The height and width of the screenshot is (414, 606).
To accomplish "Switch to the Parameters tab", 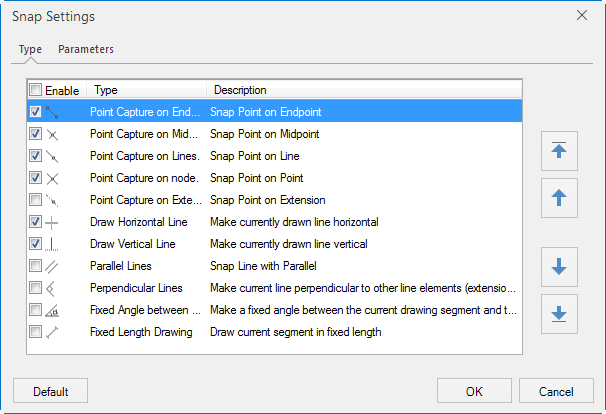I will 85,49.
